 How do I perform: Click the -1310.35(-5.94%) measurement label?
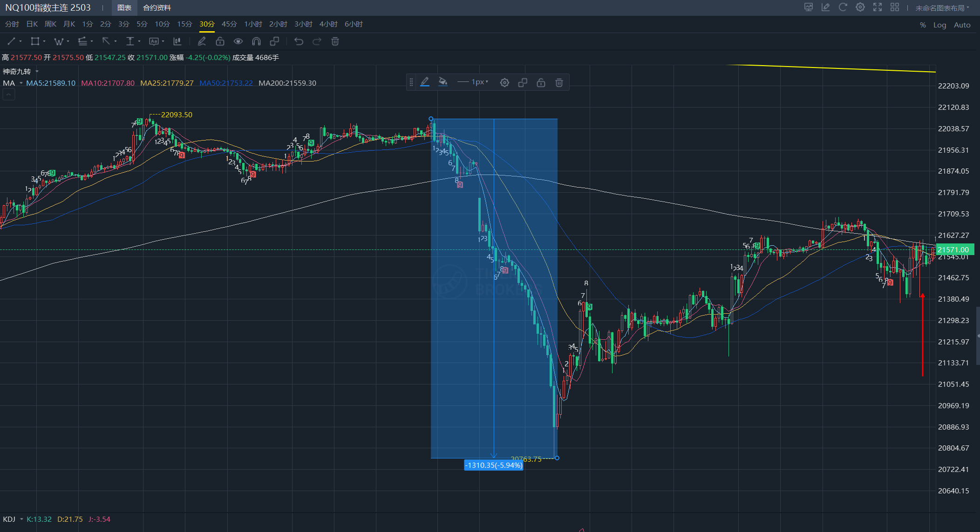point(494,465)
